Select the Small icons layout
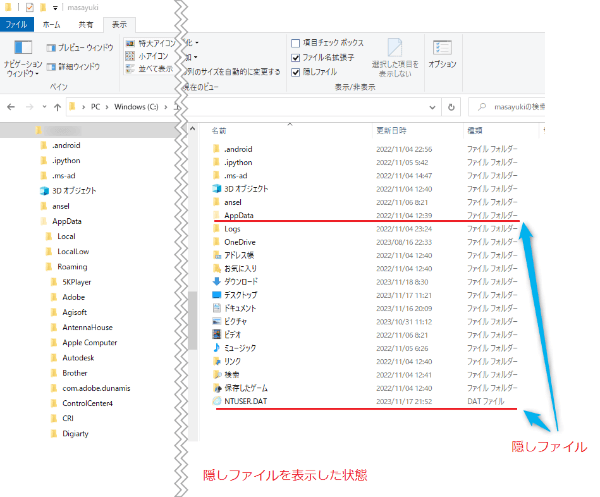This screenshot has width=600, height=497. (x=147, y=56)
